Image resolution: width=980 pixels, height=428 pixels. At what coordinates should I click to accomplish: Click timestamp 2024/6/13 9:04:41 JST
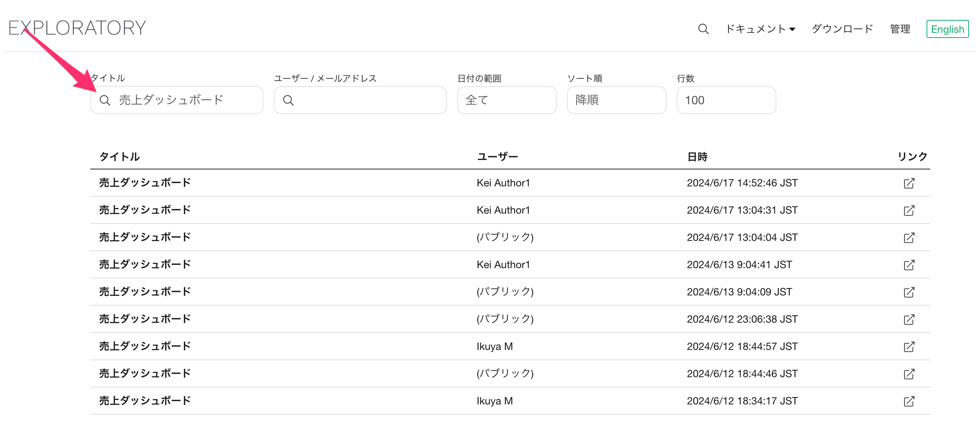(739, 265)
